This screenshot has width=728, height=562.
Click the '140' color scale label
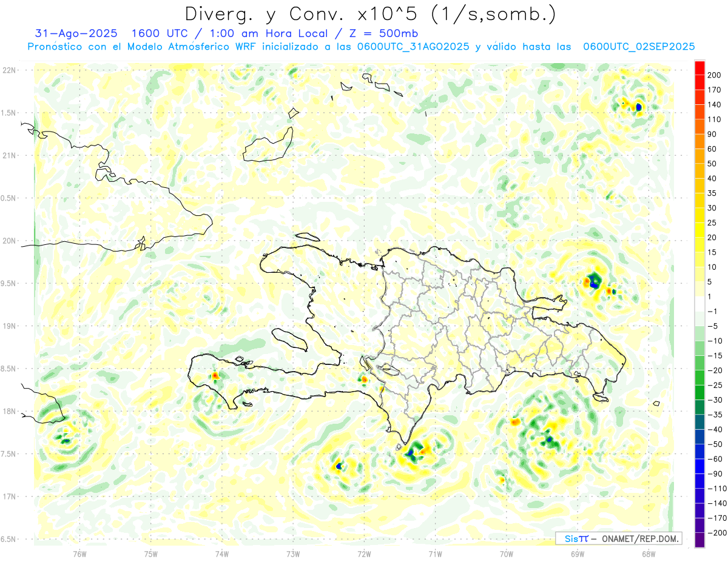pos(714,104)
